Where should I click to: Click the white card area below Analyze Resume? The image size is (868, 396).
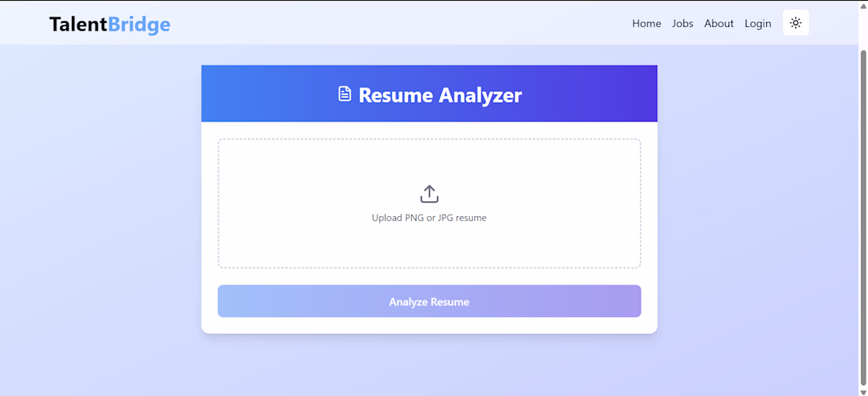pyautogui.click(x=429, y=325)
